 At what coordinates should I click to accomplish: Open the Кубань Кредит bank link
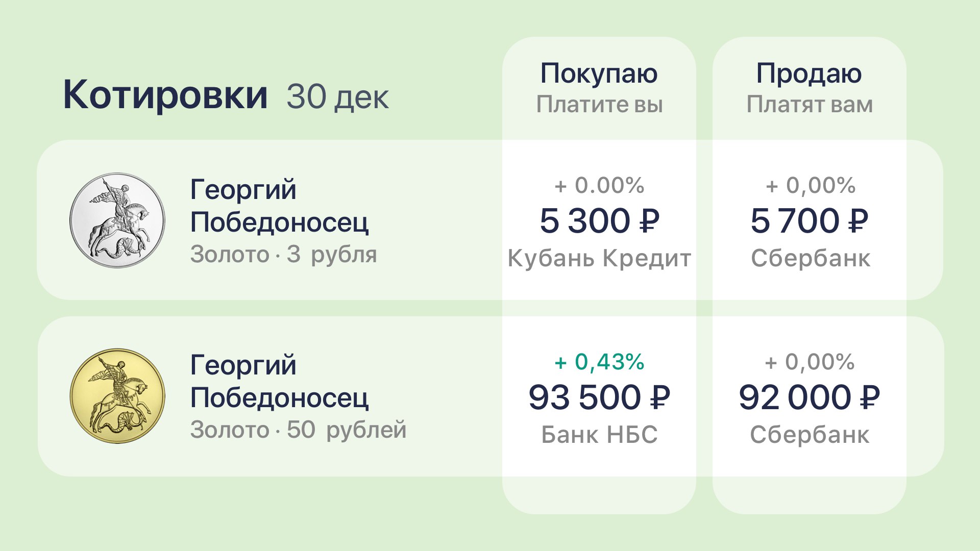click(599, 258)
